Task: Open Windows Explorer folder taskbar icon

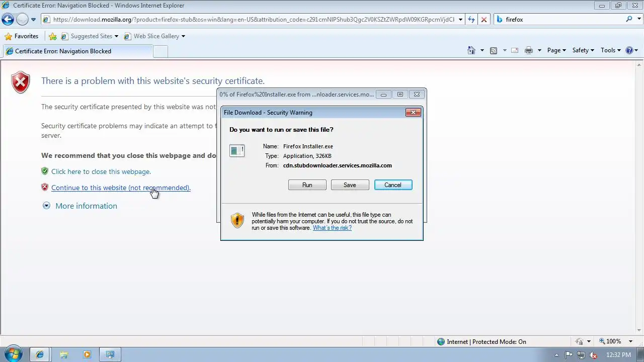Action: click(63, 354)
